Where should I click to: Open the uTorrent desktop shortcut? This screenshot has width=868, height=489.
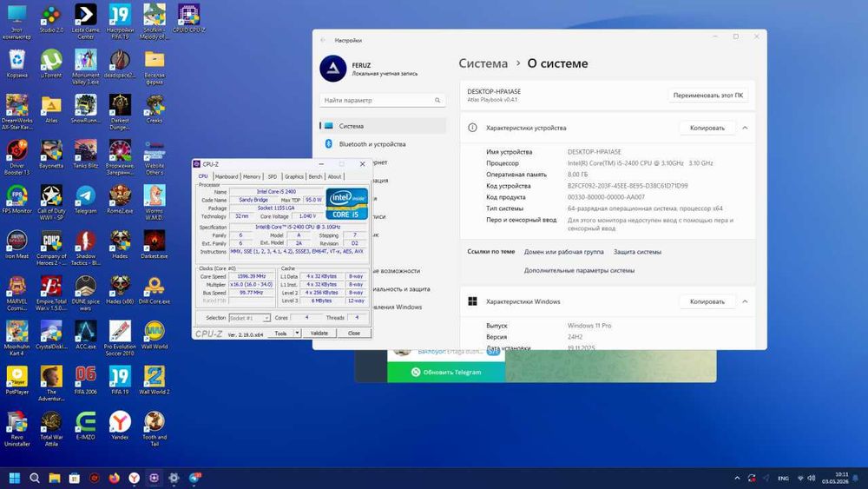51,63
